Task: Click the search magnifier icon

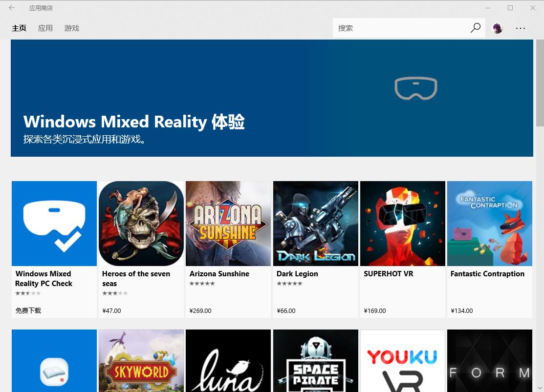Action: (475, 28)
